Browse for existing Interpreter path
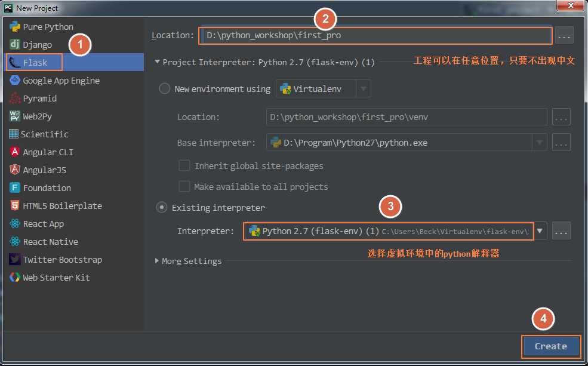The image size is (588, 366). point(561,231)
